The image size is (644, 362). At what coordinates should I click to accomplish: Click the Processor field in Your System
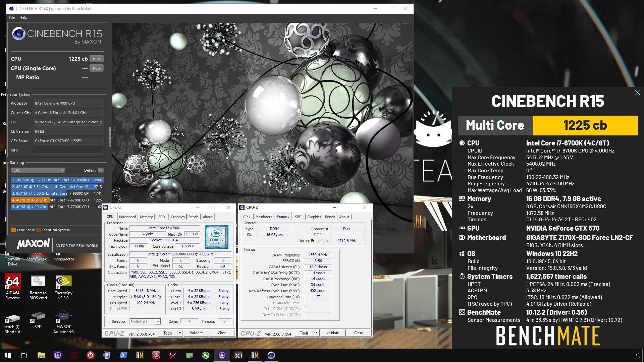(68, 103)
